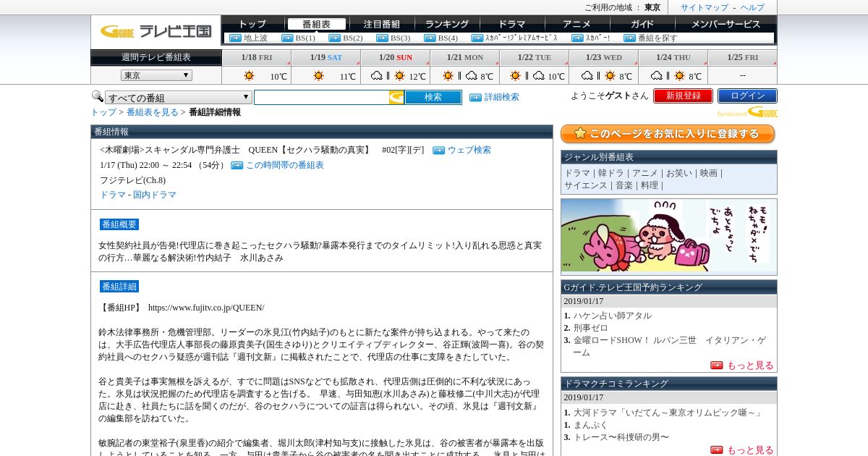This screenshot has height=456, width=868.
Task: Click このページをお気に入りに登録する button
Action: pyautogui.click(x=668, y=134)
